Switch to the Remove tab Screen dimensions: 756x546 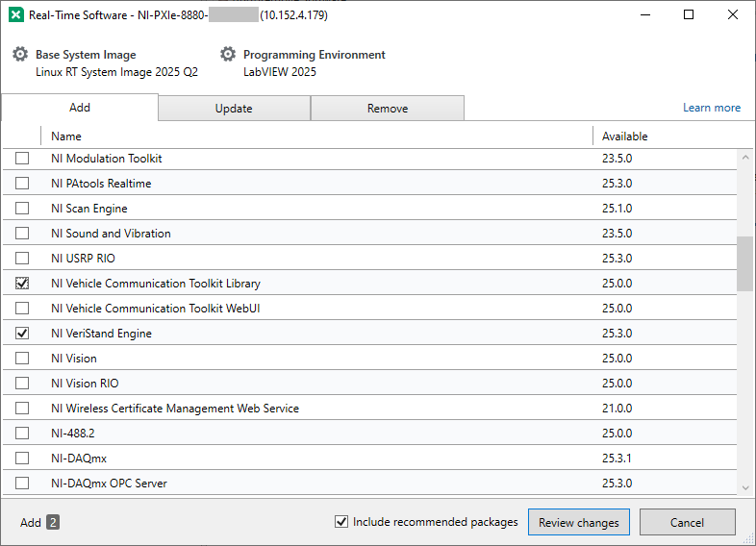388,109
